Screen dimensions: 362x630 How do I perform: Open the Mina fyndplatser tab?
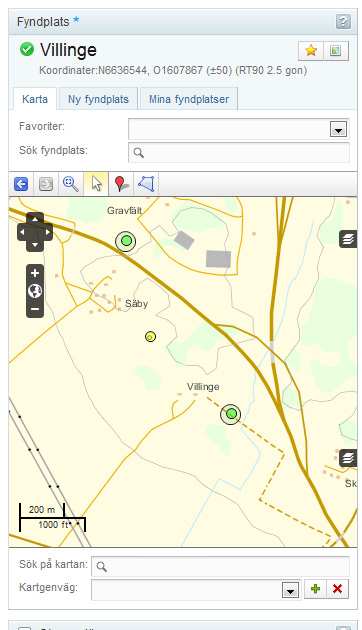pos(189,99)
